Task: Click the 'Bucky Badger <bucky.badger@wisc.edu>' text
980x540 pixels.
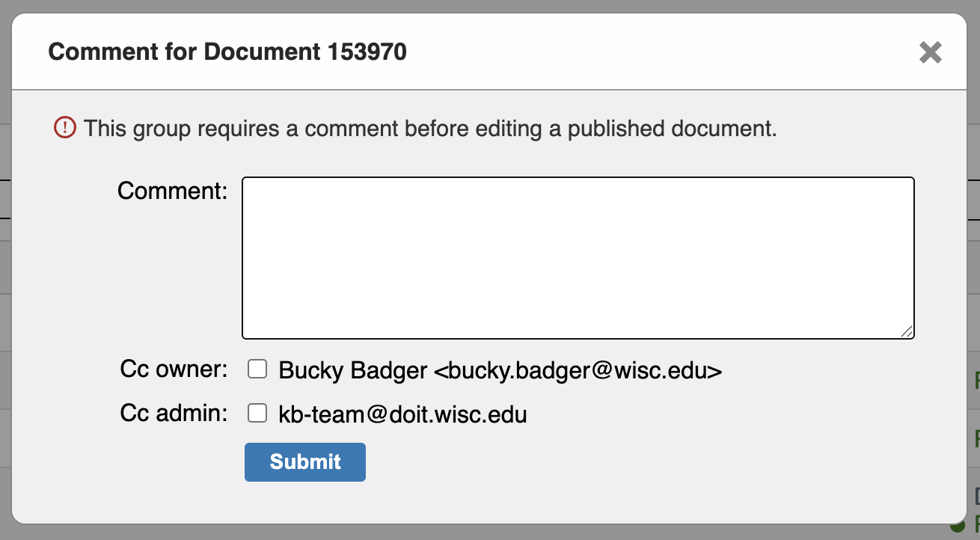Action: [x=500, y=370]
